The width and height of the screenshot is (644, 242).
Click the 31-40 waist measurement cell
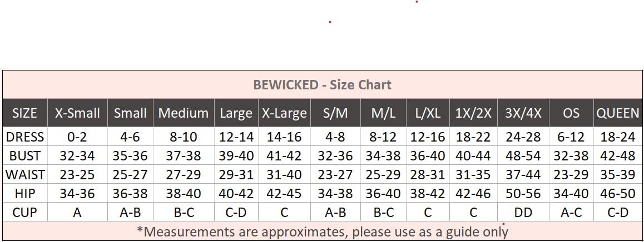pos(284,175)
